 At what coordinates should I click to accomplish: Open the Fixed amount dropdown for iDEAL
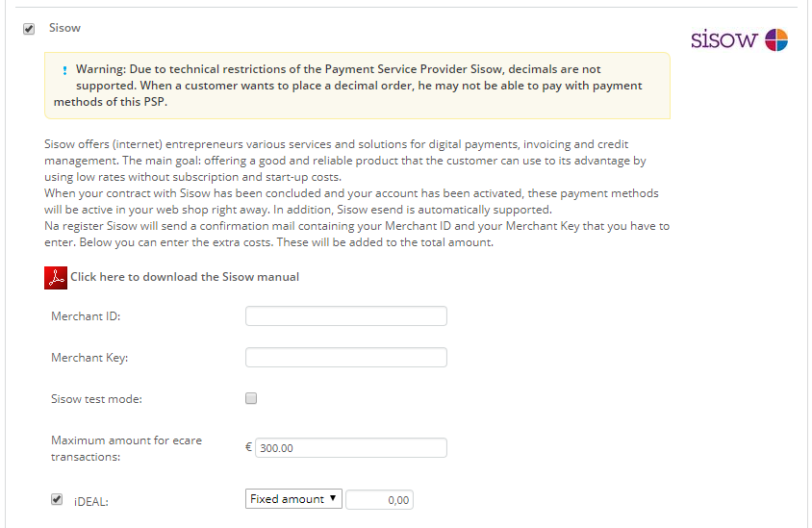pos(293,499)
